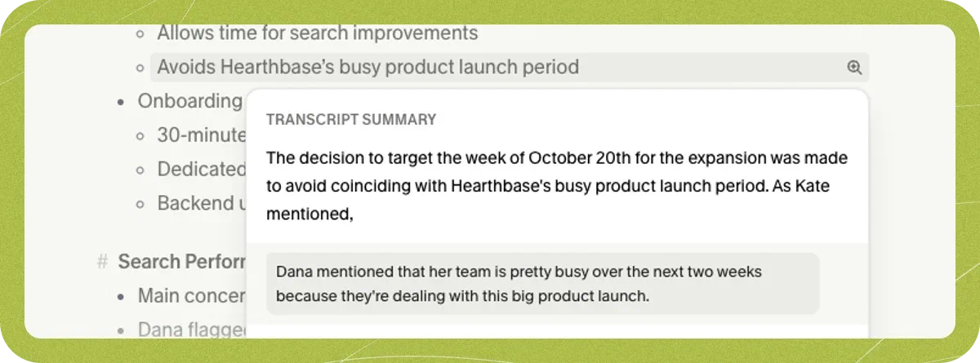Select the "Allows time for search improvements" line
980x363 pixels.
(318, 33)
